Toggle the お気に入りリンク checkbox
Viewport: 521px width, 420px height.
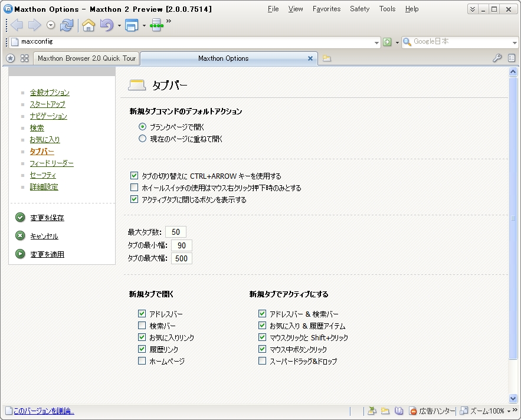(142, 337)
